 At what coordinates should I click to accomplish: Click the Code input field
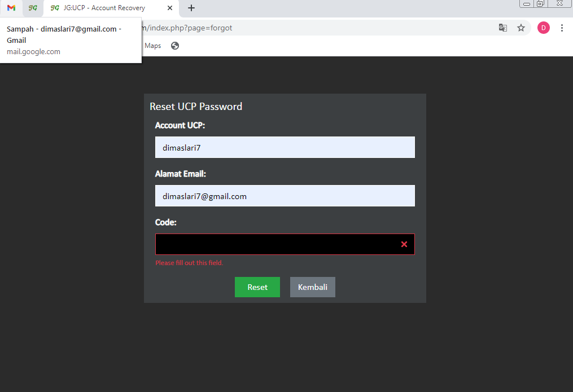pyautogui.click(x=285, y=244)
